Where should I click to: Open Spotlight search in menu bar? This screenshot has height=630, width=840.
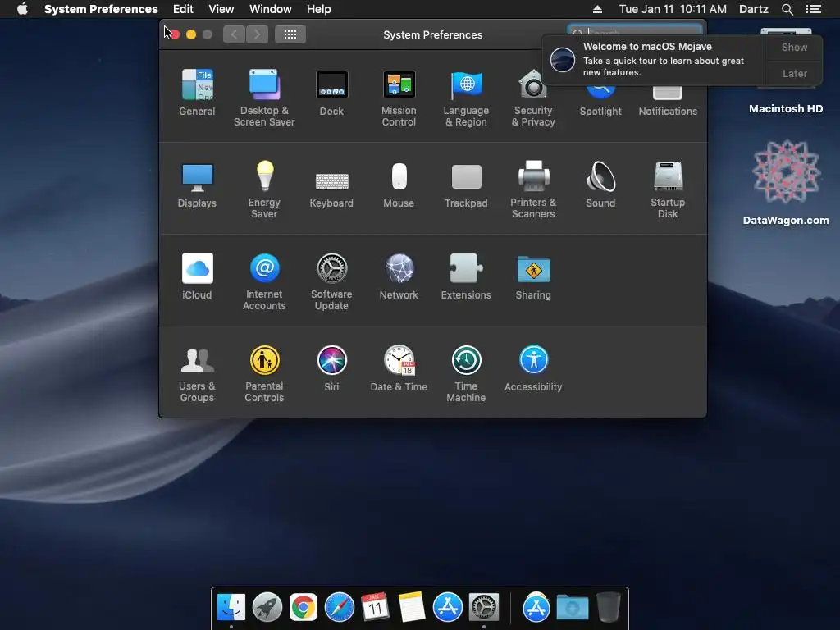pyautogui.click(x=787, y=9)
